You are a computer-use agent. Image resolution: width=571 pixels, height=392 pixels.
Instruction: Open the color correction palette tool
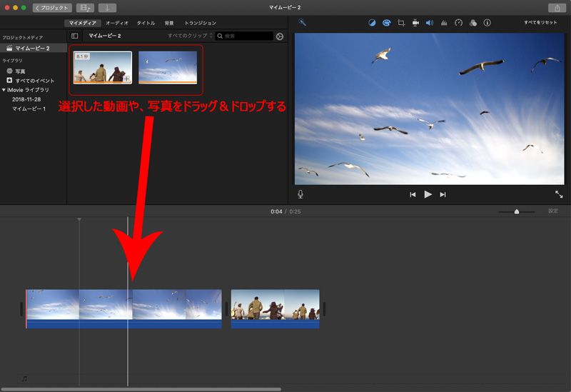point(386,23)
